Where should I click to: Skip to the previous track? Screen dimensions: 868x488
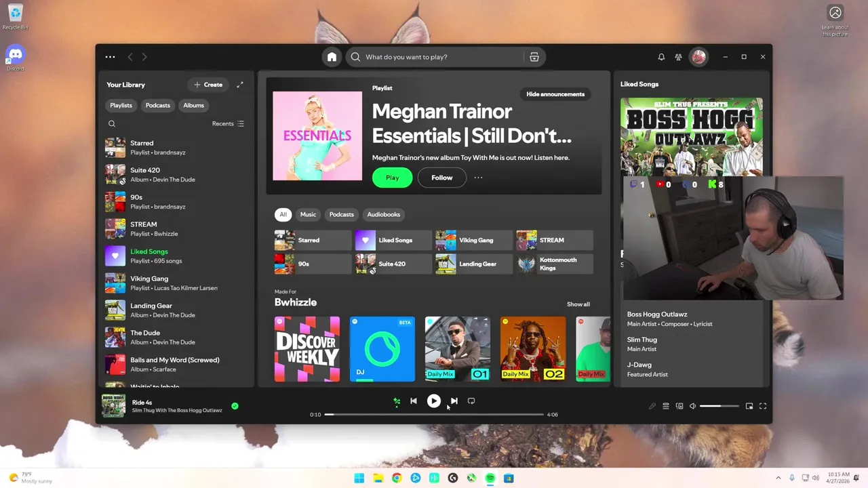click(x=414, y=401)
